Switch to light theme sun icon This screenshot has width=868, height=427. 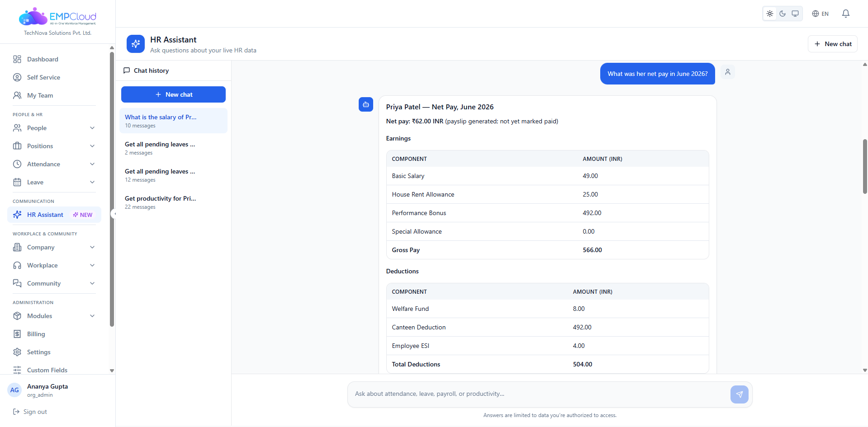[x=770, y=14]
